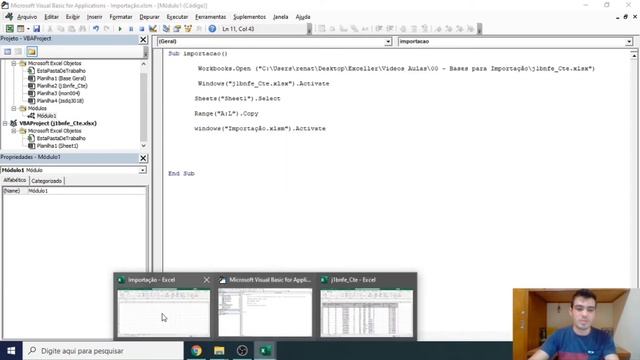Open OBS Studio from the taskbar

point(242,351)
